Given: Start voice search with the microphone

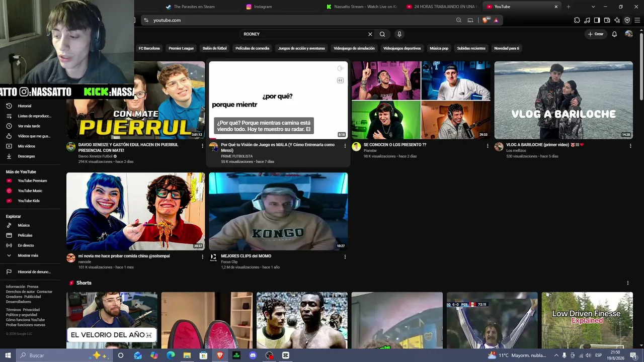Looking at the screenshot, I should tap(399, 34).
